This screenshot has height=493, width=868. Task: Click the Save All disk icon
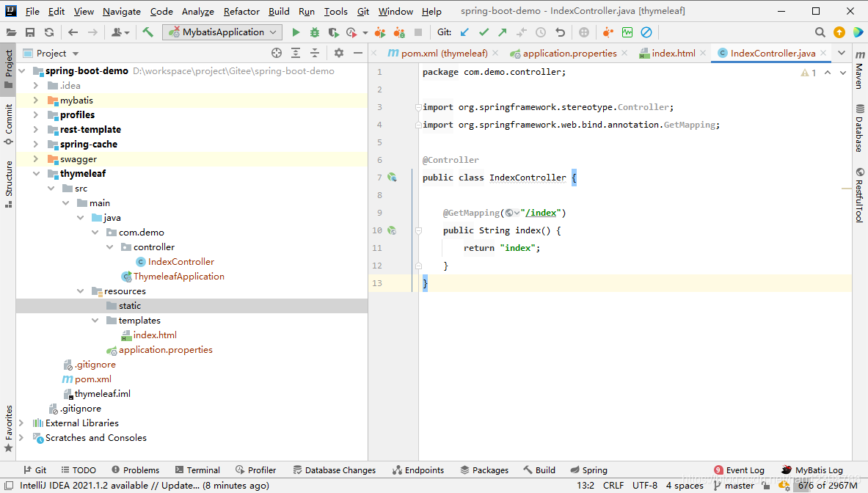click(30, 32)
